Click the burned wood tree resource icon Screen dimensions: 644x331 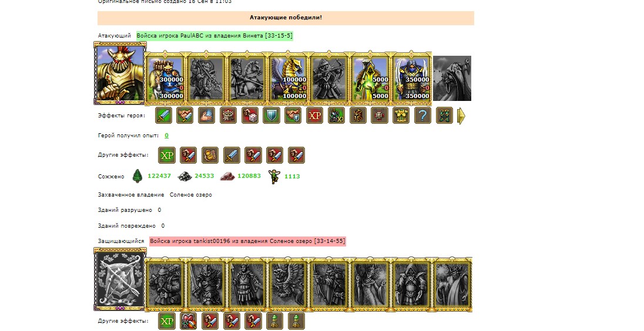137,176
